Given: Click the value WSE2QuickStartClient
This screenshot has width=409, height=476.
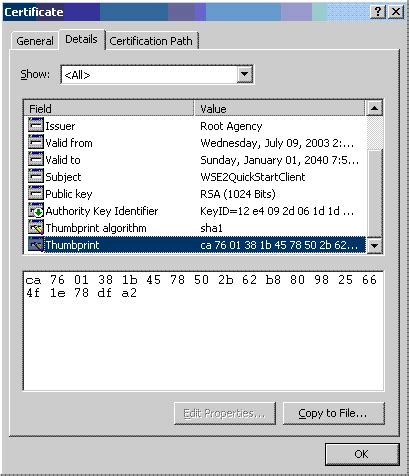Looking at the screenshot, I should tap(253, 177).
